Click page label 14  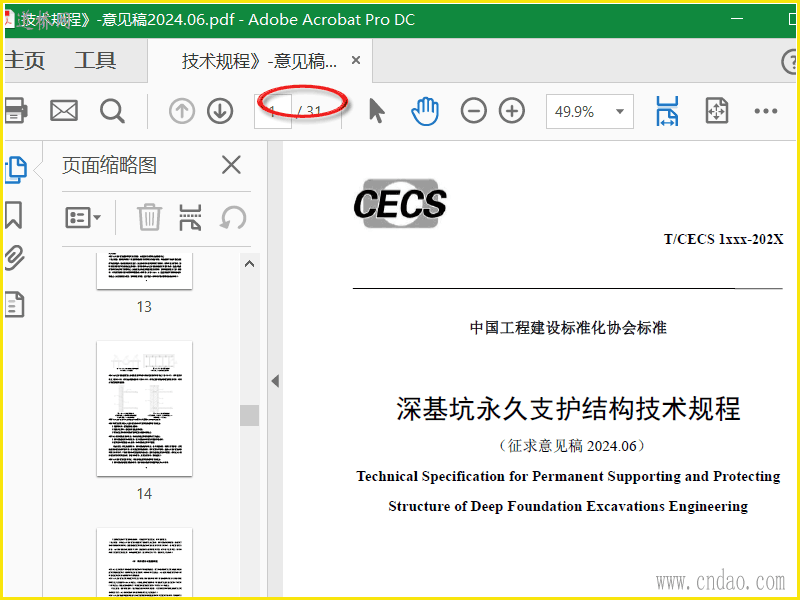pyautogui.click(x=144, y=494)
